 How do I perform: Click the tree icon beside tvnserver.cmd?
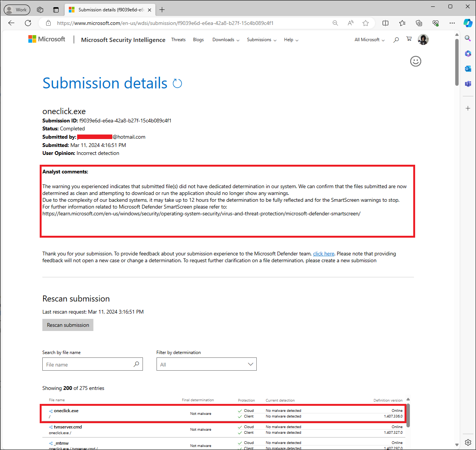51,427
